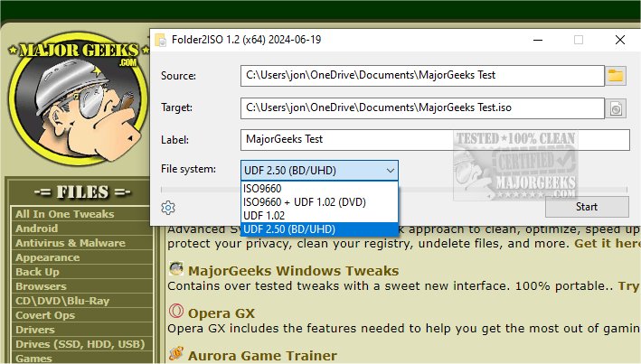The width and height of the screenshot is (641, 364).
Task: Click the Folder2ISO title bar icon
Action: 161,40
